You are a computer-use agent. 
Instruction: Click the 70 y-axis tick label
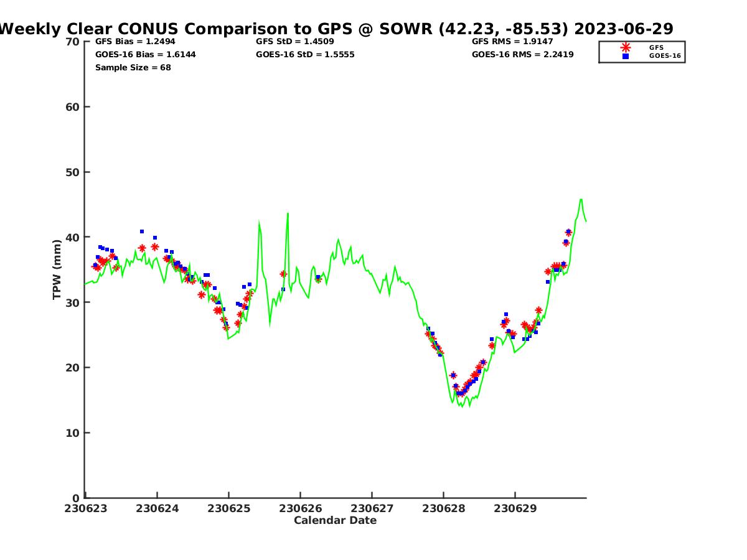click(72, 42)
